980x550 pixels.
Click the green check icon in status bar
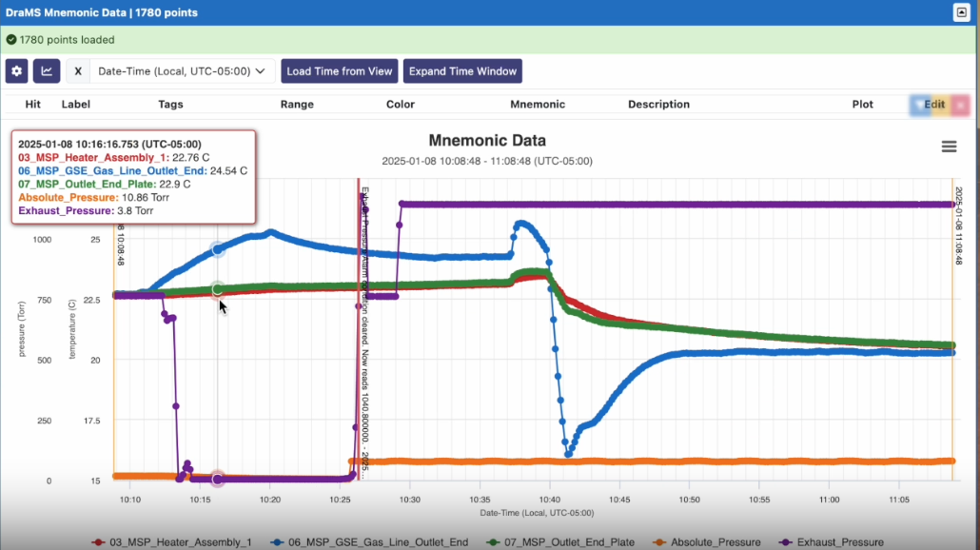[10, 40]
